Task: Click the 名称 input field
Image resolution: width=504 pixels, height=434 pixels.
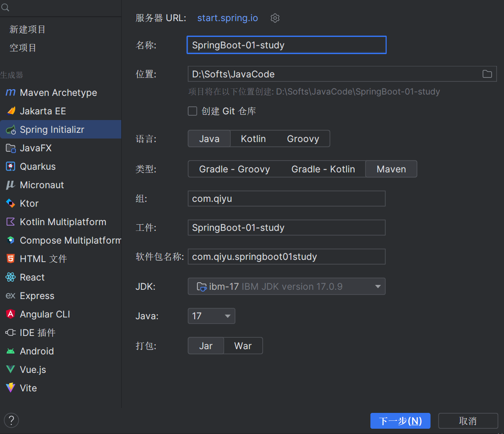Action: (x=286, y=45)
